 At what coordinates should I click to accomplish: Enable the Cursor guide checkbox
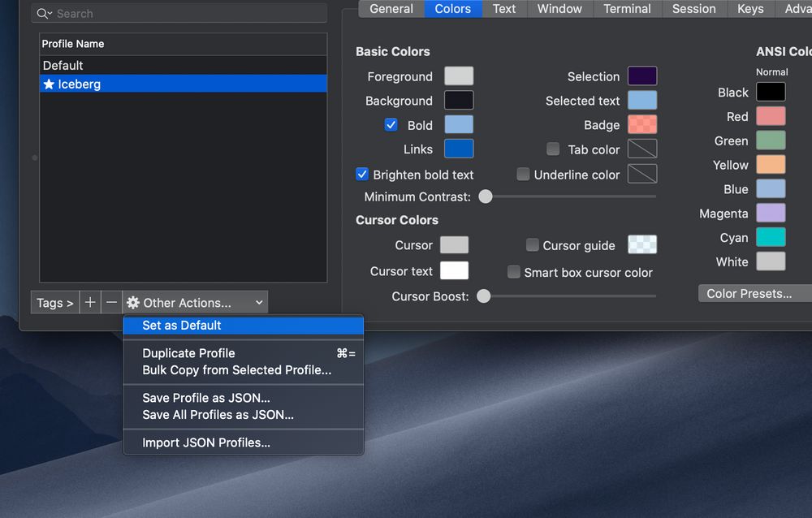pos(533,245)
